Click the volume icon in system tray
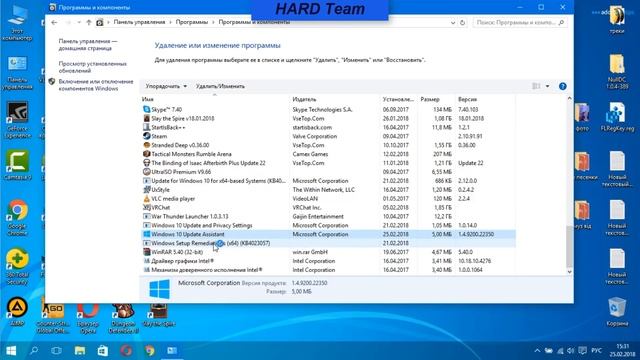The width and height of the screenshot is (640, 360). tap(571, 351)
